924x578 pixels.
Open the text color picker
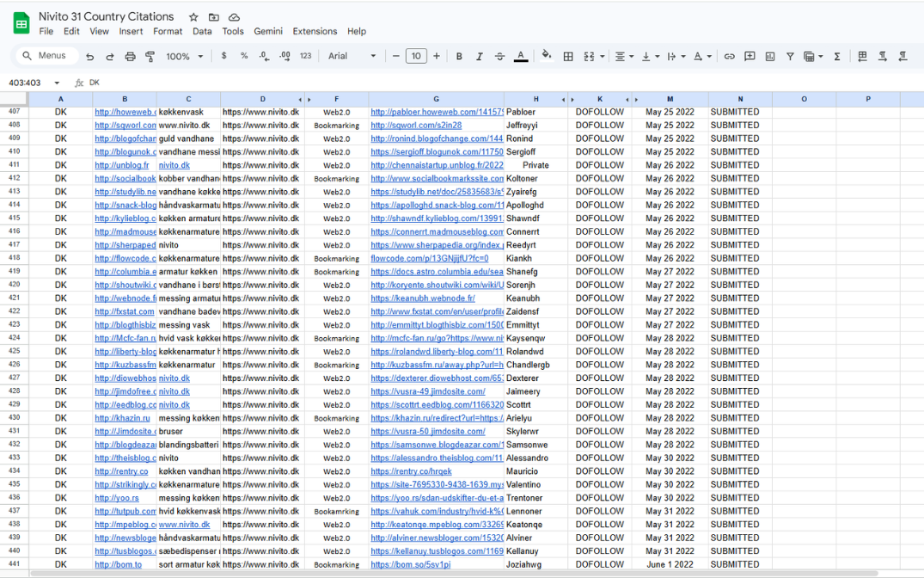click(521, 57)
